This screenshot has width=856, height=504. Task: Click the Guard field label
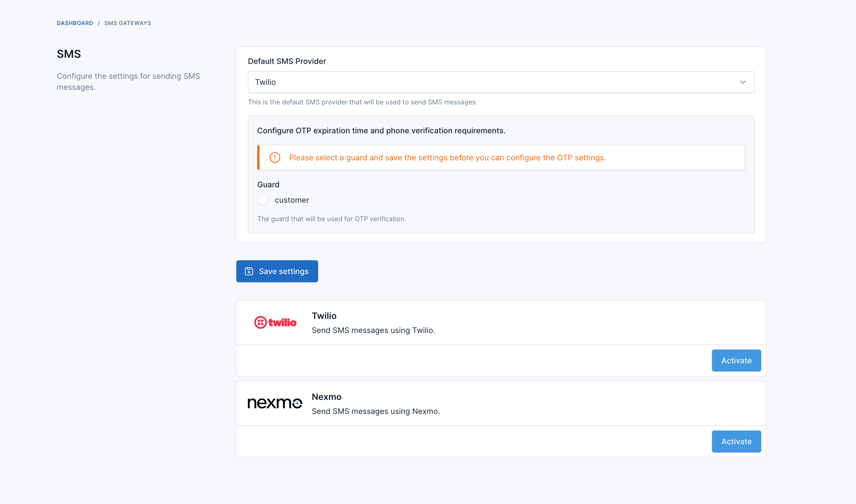[x=268, y=185]
